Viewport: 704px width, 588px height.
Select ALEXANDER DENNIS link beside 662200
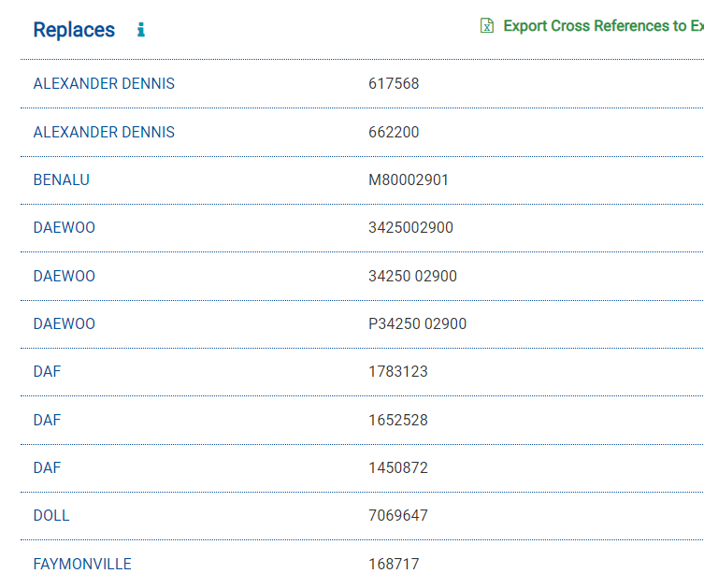pos(104,132)
